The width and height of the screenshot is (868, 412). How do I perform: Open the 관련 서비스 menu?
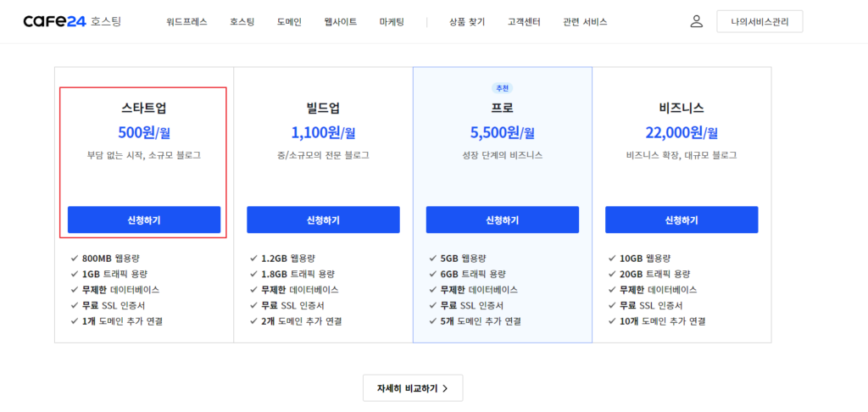pos(585,22)
